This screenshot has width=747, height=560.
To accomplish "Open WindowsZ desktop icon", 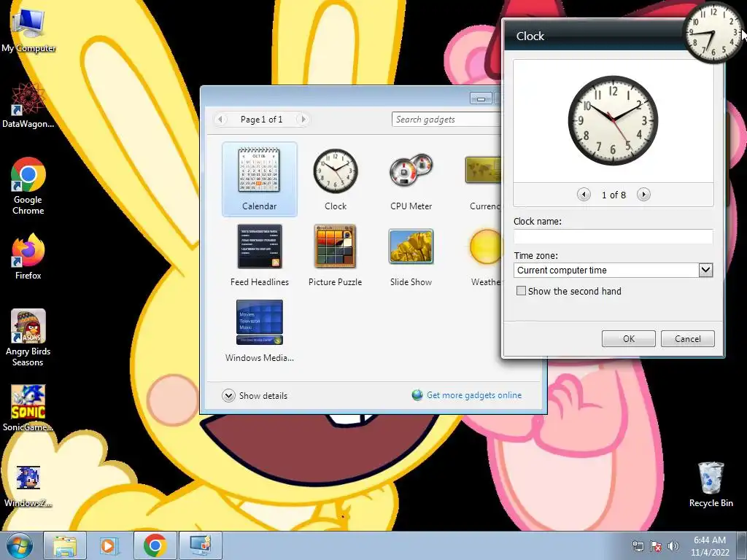I will pos(28,486).
